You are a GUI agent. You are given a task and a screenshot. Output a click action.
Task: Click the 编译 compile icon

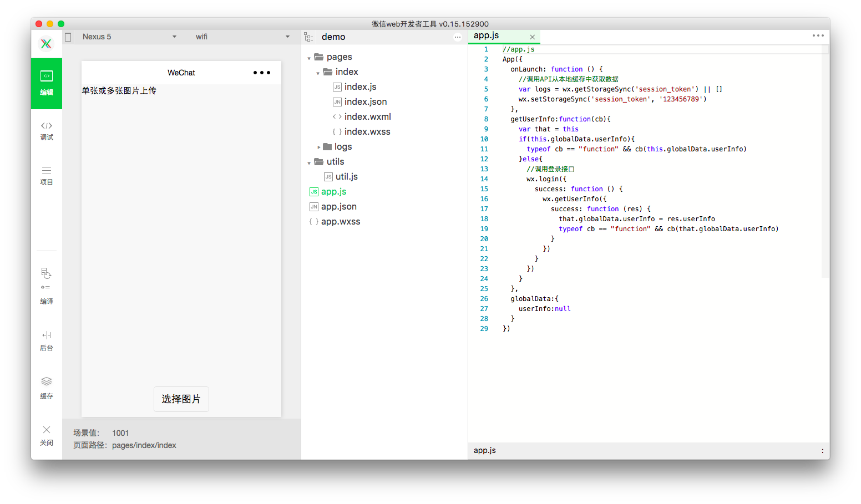coord(47,286)
